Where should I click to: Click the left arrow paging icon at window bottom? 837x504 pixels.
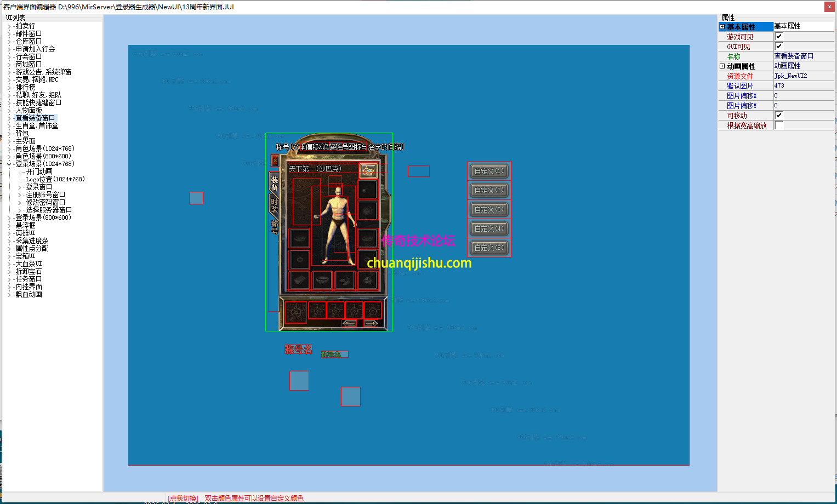(350, 323)
